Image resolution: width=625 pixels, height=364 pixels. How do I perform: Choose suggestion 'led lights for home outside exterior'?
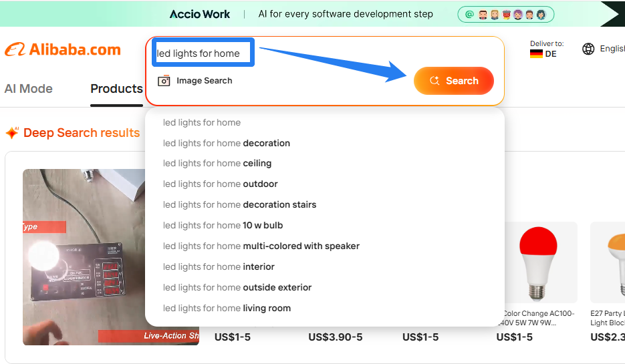click(x=237, y=288)
